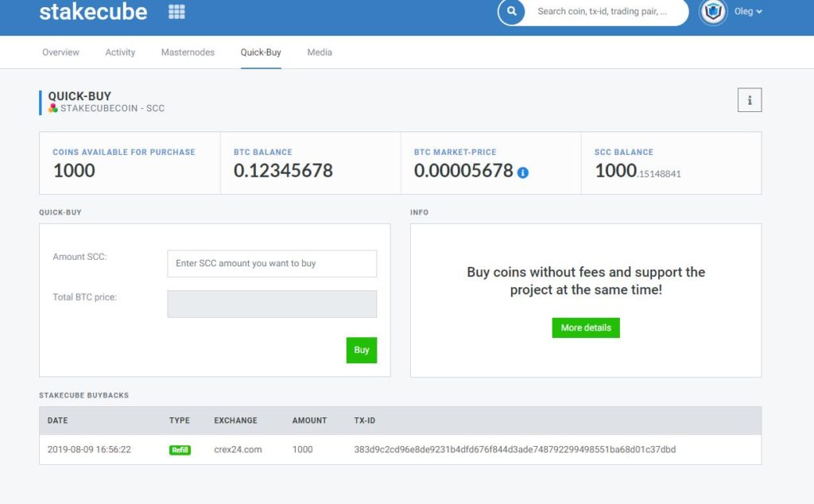814x504 pixels.
Task: Click the Amount SCC input field
Action: [271, 263]
